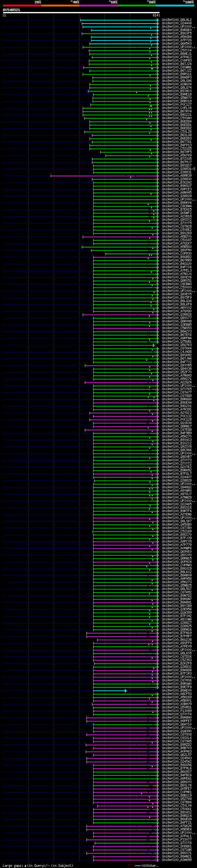This screenshot has height=868, width=197.
Task: Select hit UniRef100_Q5Z749
Action: click(176, 799)
